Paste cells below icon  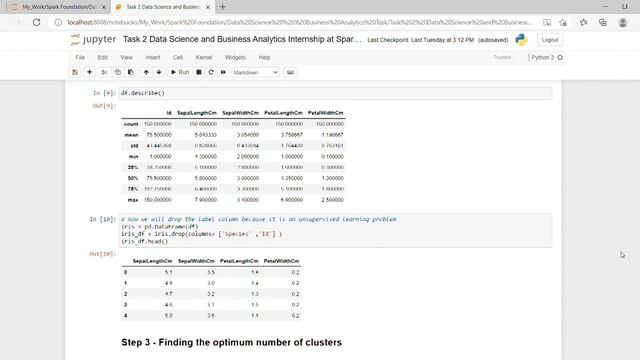131,72
